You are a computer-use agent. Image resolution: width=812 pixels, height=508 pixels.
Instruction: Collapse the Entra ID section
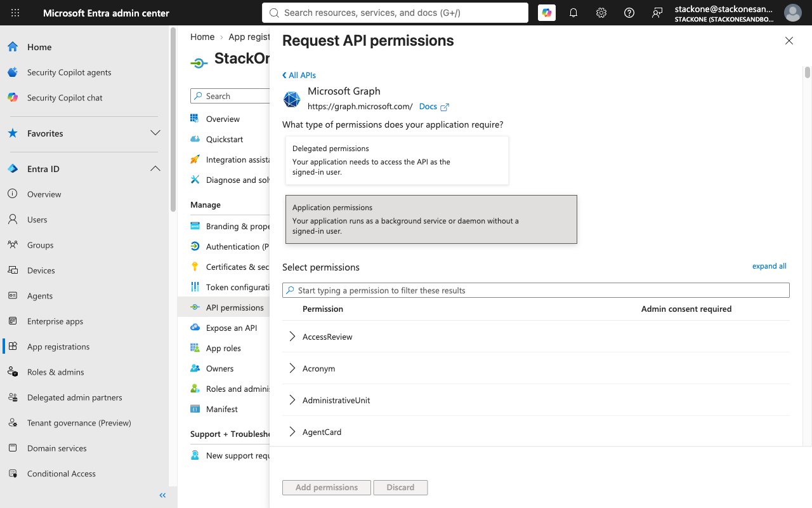click(x=155, y=169)
